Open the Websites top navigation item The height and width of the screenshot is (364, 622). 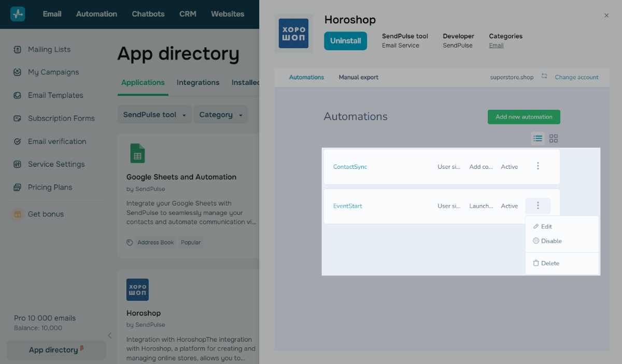click(228, 14)
